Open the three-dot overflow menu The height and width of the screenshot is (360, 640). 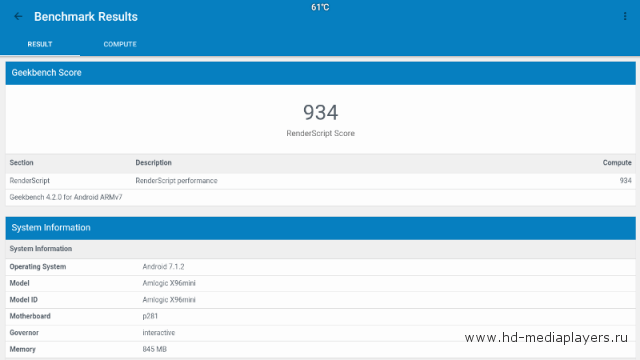click(x=625, y=16)
